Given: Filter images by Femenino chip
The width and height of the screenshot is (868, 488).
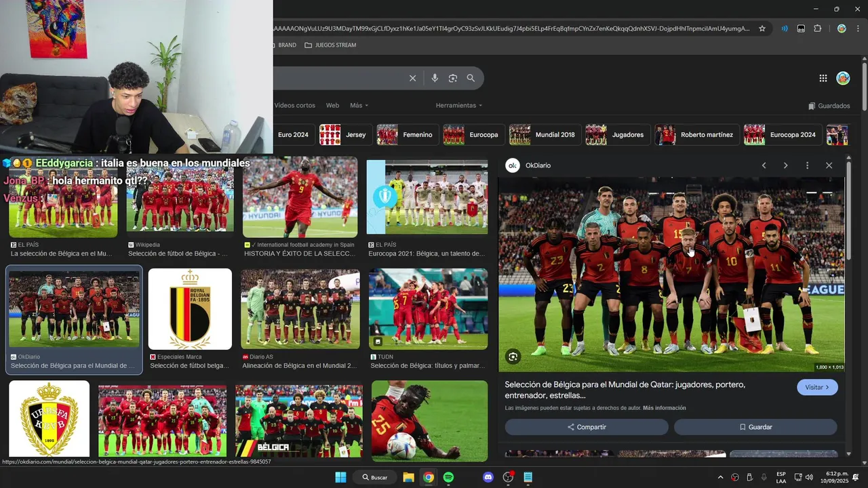Looking at the screenshot, I should click(408, 135).
